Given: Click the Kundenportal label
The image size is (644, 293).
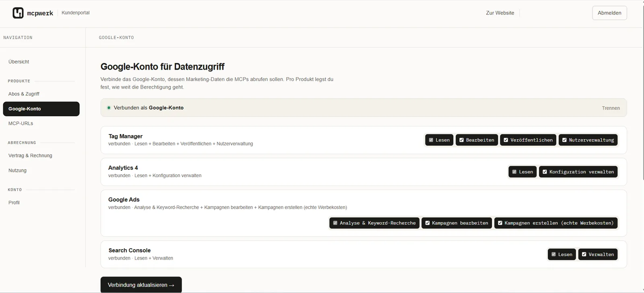Looking at the screenshot, I should coord(76,13).
